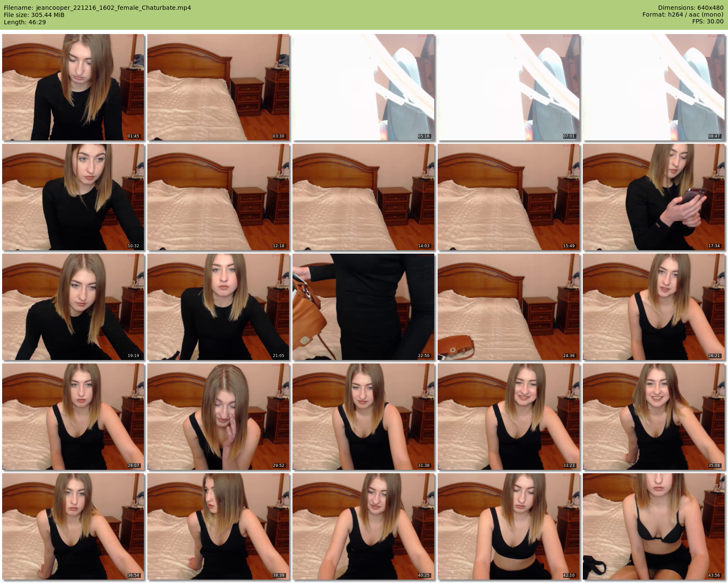Screen dimensions: 728x583
Task: Choose the thumbnail with timestamp 07:01
Action: (x=509, y=87)
